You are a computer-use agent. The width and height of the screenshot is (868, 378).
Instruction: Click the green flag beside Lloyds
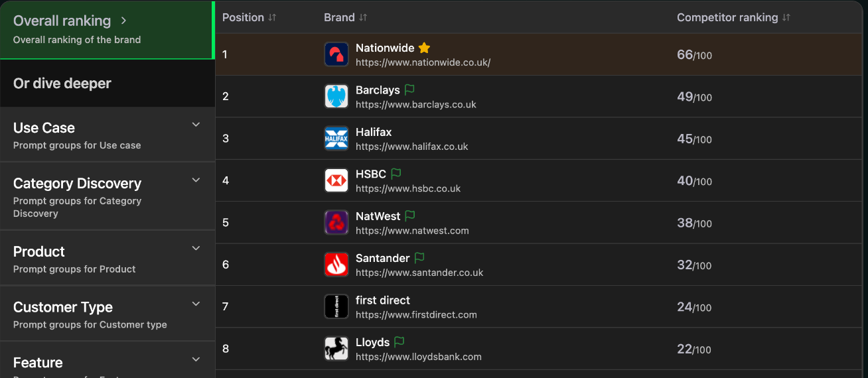coord(399,342)
